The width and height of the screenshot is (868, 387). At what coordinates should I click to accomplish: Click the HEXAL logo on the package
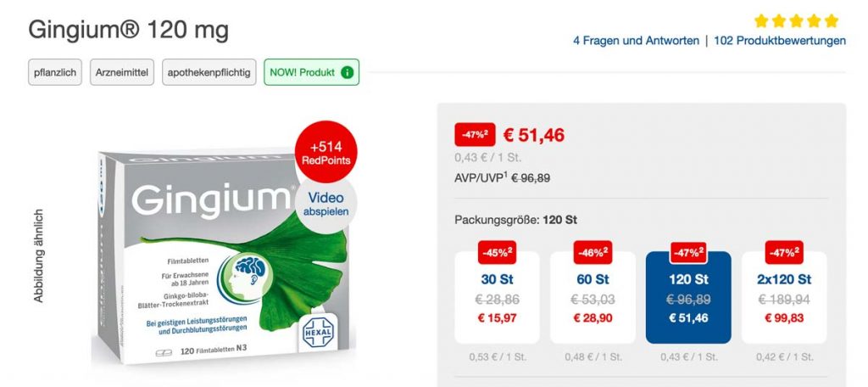(x=319, y=332)
